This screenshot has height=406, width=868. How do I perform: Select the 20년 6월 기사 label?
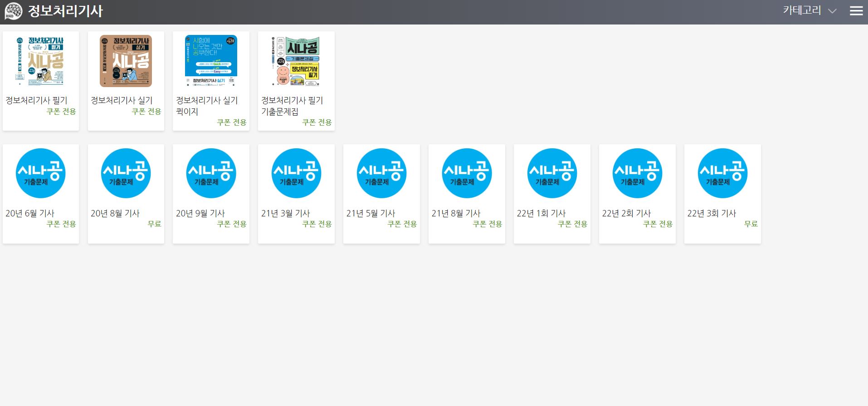coord(30,213)
